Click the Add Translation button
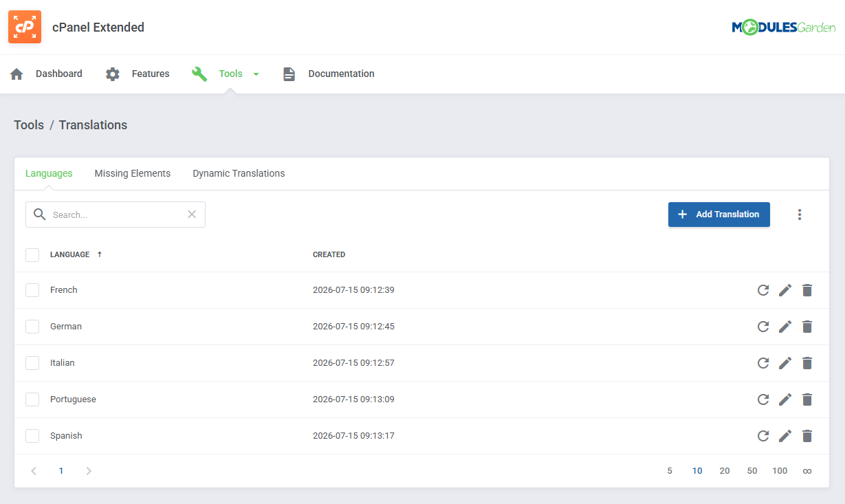 (719, 215)
